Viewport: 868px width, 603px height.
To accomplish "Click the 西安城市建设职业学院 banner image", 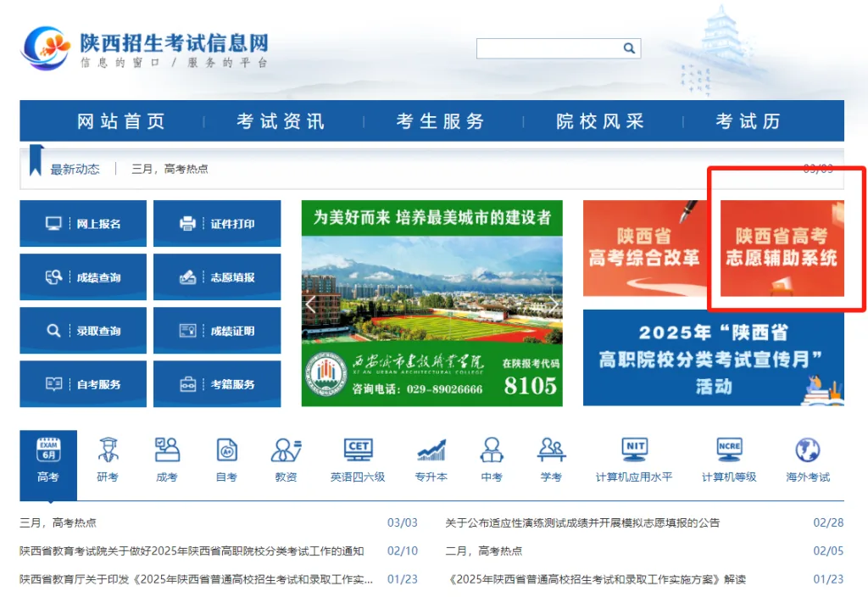I will tap(431, 304).
